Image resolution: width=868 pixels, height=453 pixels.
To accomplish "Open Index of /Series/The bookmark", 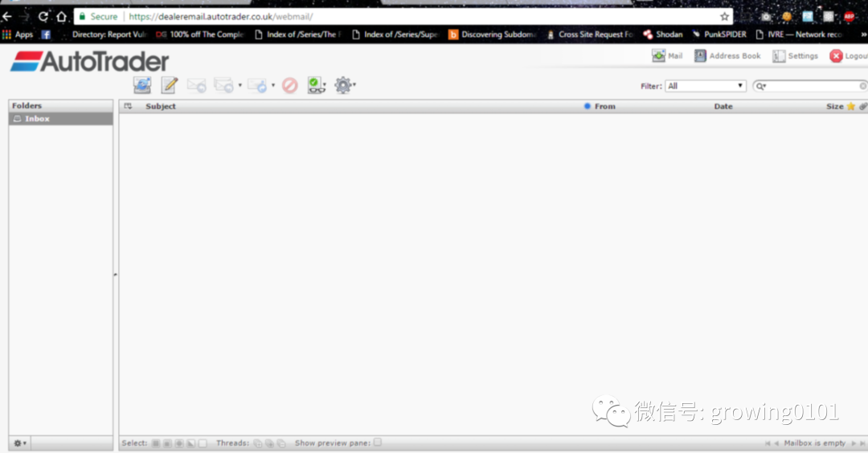I will click(298, 35).
